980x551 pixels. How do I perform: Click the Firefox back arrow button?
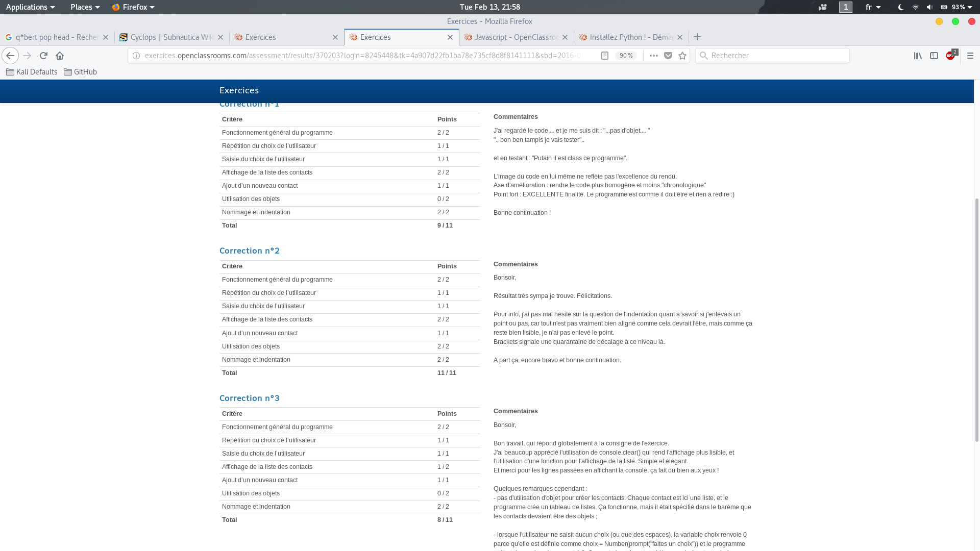[x=10, y=56]
